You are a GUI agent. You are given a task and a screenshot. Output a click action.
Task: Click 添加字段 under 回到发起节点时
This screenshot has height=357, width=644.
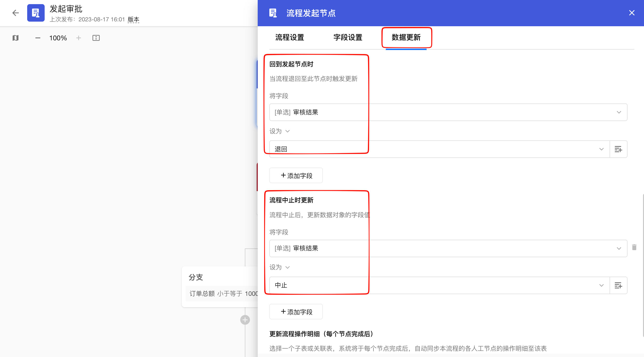tap(296, 175)
